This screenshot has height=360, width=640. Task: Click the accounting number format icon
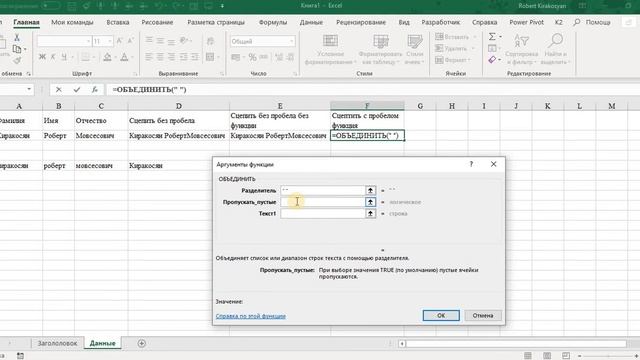click(236, 57)
